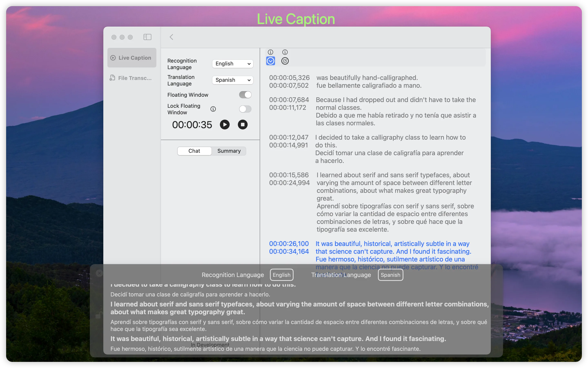Go back using the chevron arrow
This screenshot has height=368, width=588.
[x=171, y=37]
